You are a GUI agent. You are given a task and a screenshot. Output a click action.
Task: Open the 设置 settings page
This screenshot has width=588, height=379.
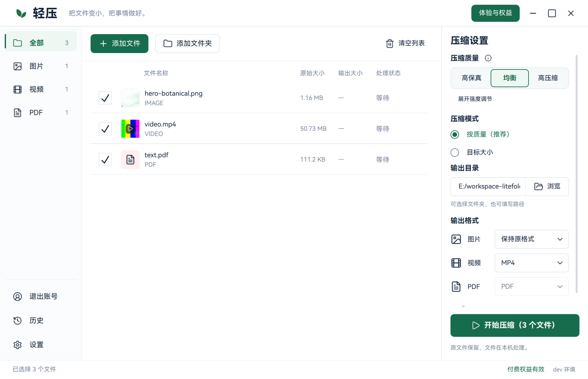click(41, 345)
